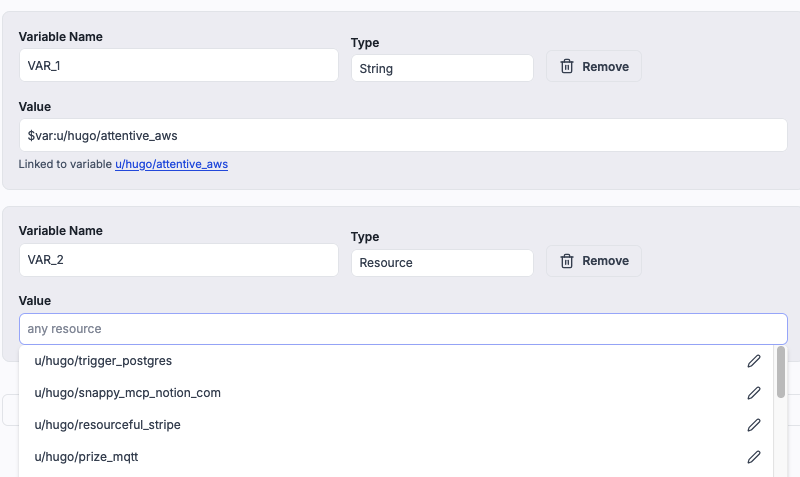This screenshot has width=800, height=477.
Task: Open the edit pencil beside u/hugo/resourceful_stripe
Action: pos(754,425)
